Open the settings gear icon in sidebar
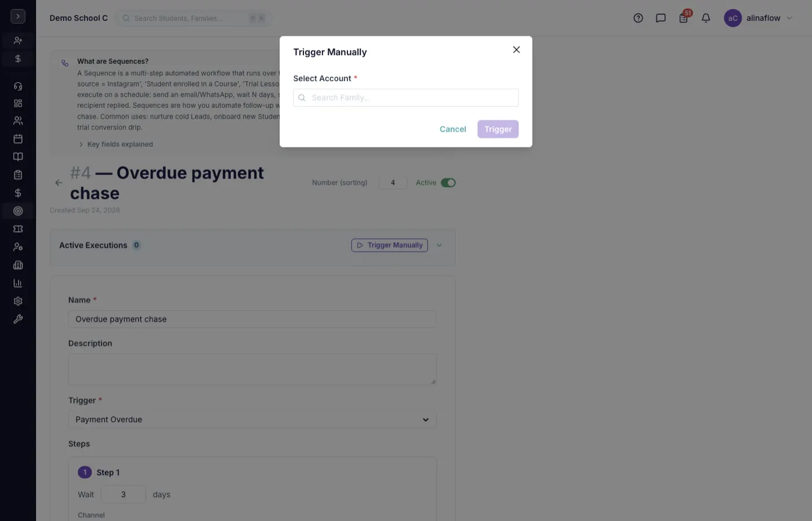 pyautogui.click(x=18, y=301)
